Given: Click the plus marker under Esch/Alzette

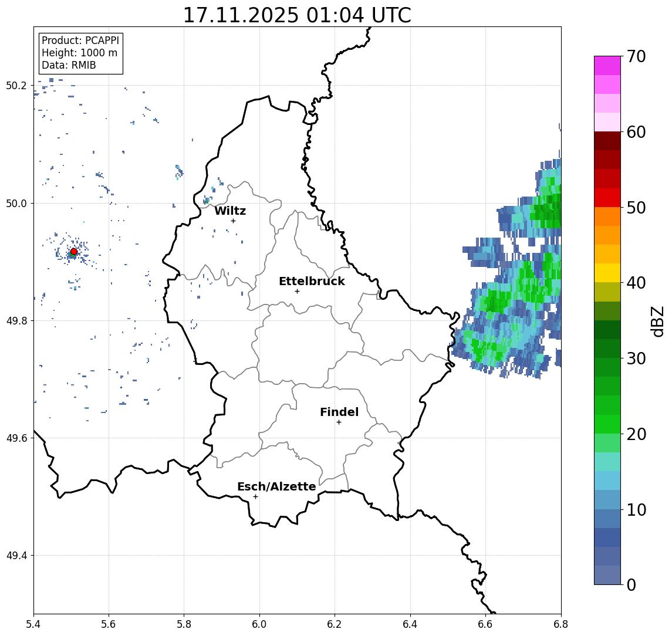Looking at the screenshot, I should 255,497.
